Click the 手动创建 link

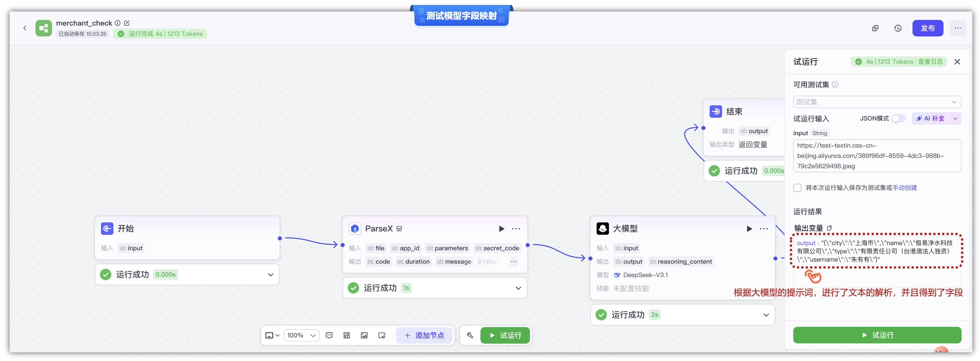tap(905, 188)
